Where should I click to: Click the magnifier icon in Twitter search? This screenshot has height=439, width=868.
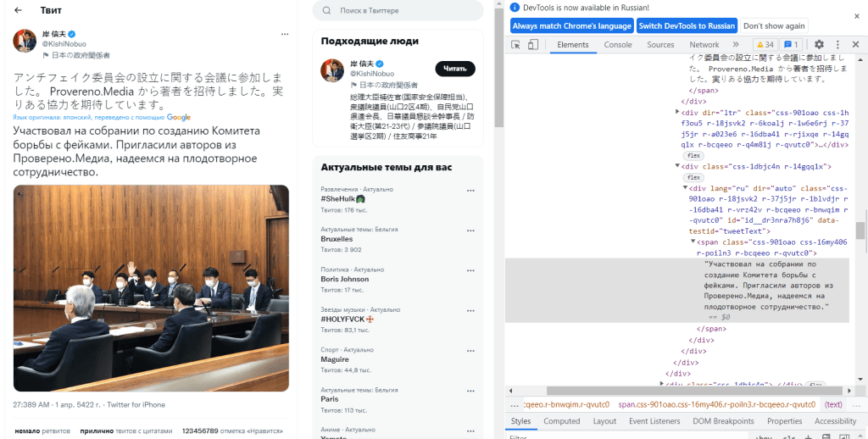click(x=327, y=10)
